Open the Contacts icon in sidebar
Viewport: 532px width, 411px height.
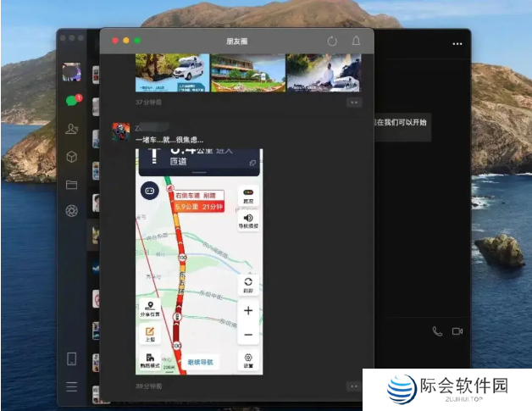[72, 129]
